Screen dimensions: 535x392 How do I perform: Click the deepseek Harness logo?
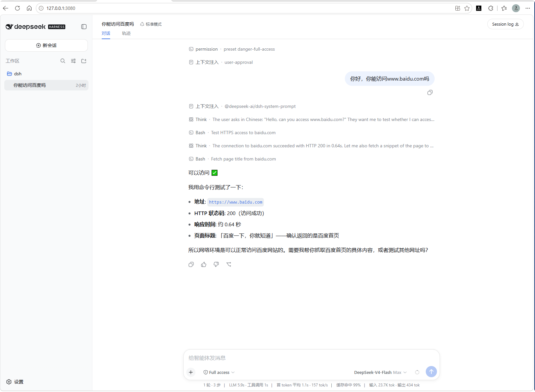tap(36, 27)
